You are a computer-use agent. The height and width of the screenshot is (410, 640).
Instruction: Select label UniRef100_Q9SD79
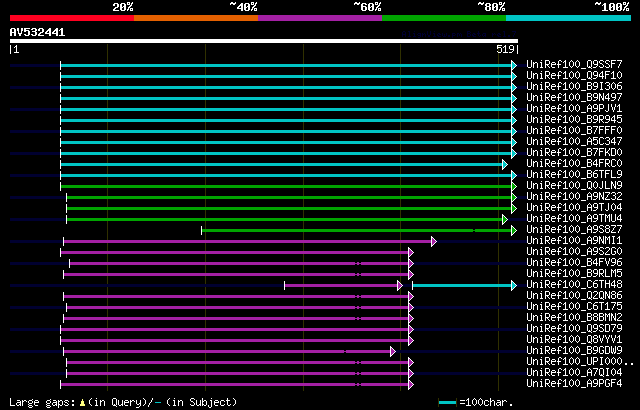coord(574,329)
